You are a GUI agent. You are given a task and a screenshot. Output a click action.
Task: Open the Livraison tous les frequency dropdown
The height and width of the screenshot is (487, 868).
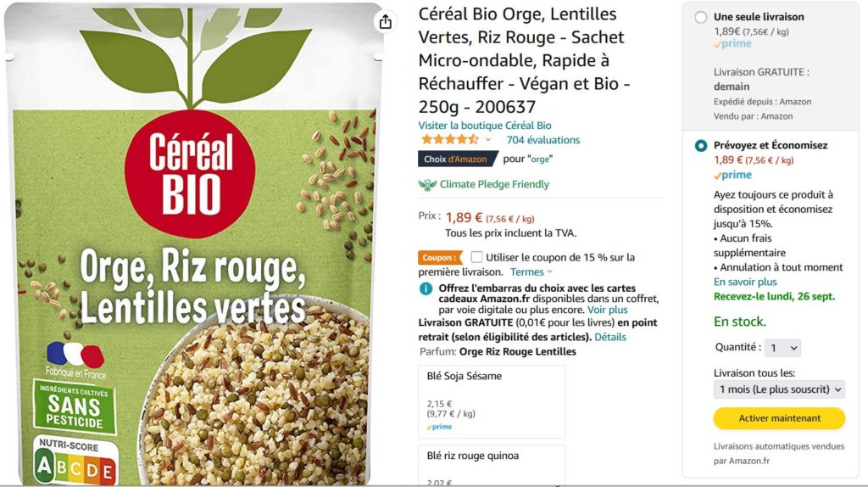[780, 389]
